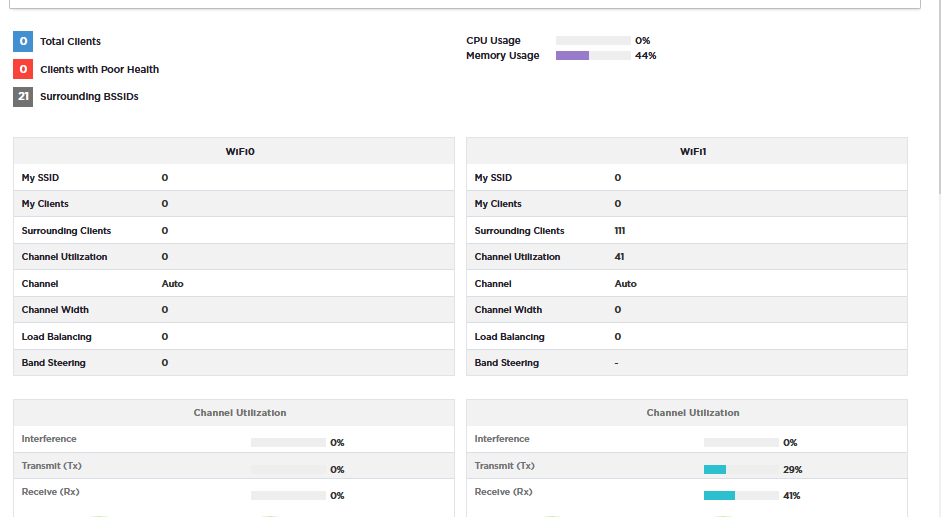Click the Auto channel value in WIFI0

coord(172,284)
